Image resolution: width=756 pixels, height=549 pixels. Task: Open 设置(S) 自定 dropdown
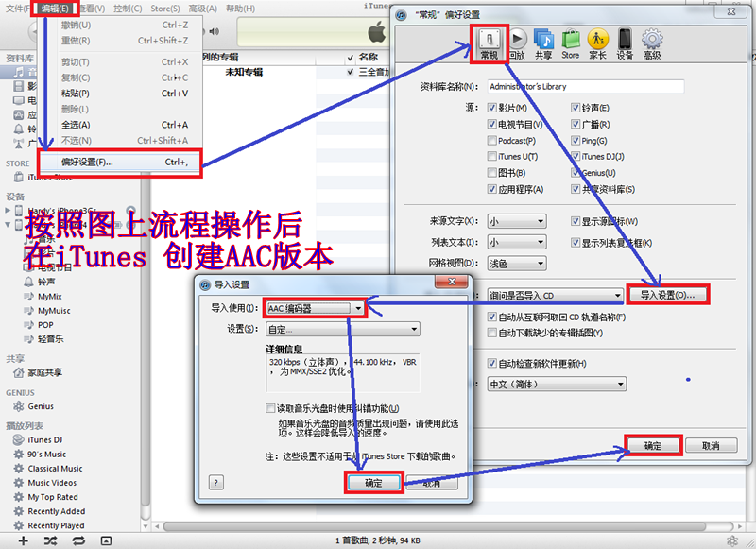point(343,329)
